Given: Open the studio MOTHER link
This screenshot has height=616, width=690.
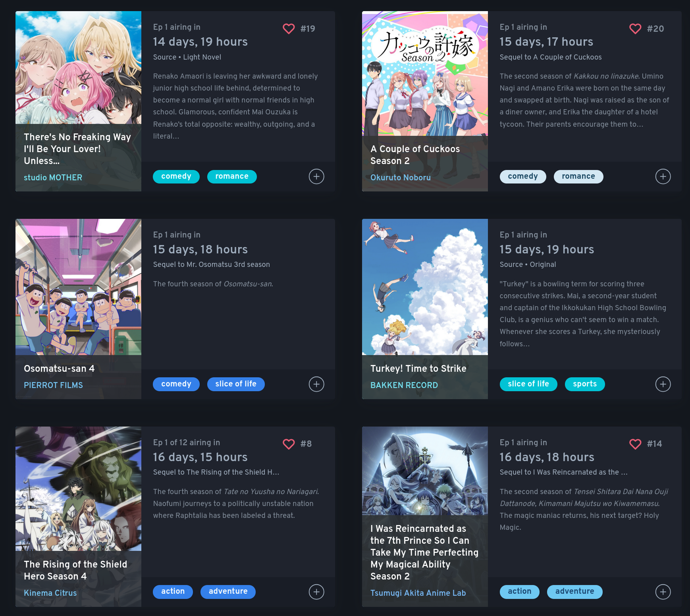Looking at the screenshot, I should [53, 178].
